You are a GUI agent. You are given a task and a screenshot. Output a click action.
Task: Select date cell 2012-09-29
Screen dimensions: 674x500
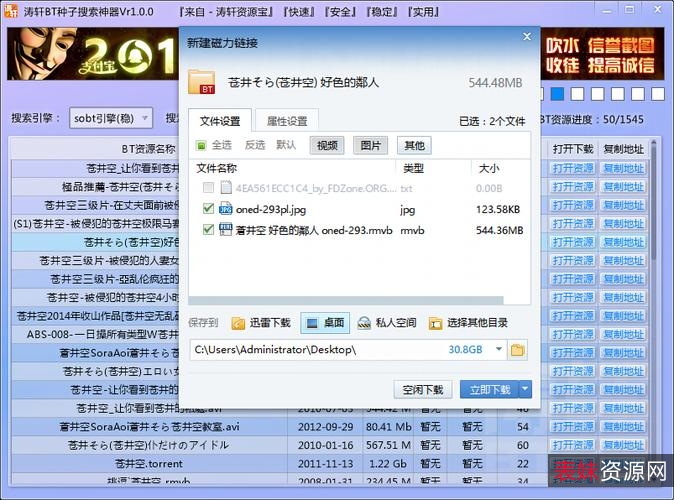[325, 426]
